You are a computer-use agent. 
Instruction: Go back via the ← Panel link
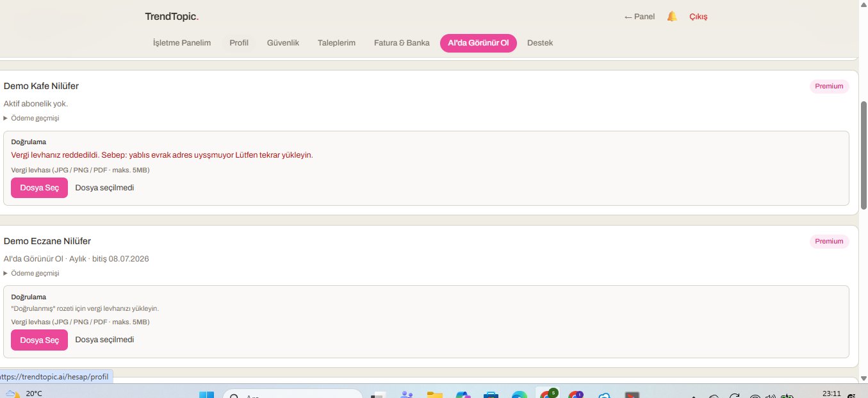click(639, 17)
